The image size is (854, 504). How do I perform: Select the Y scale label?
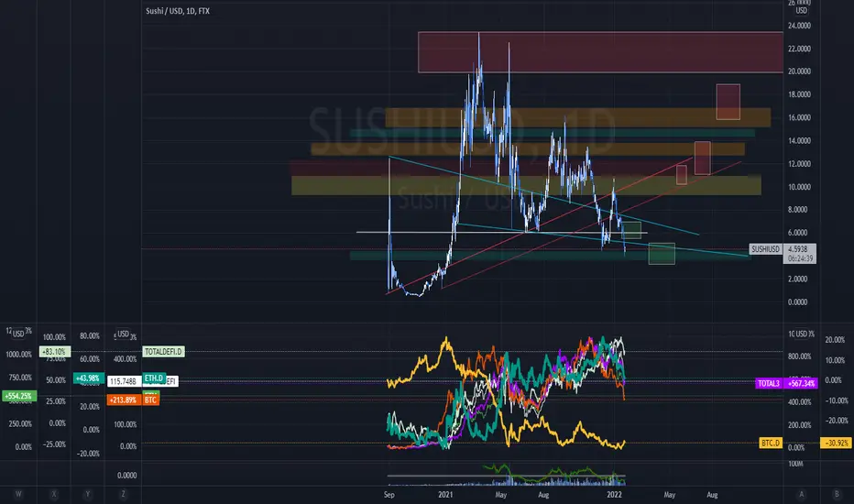[88, 494]
